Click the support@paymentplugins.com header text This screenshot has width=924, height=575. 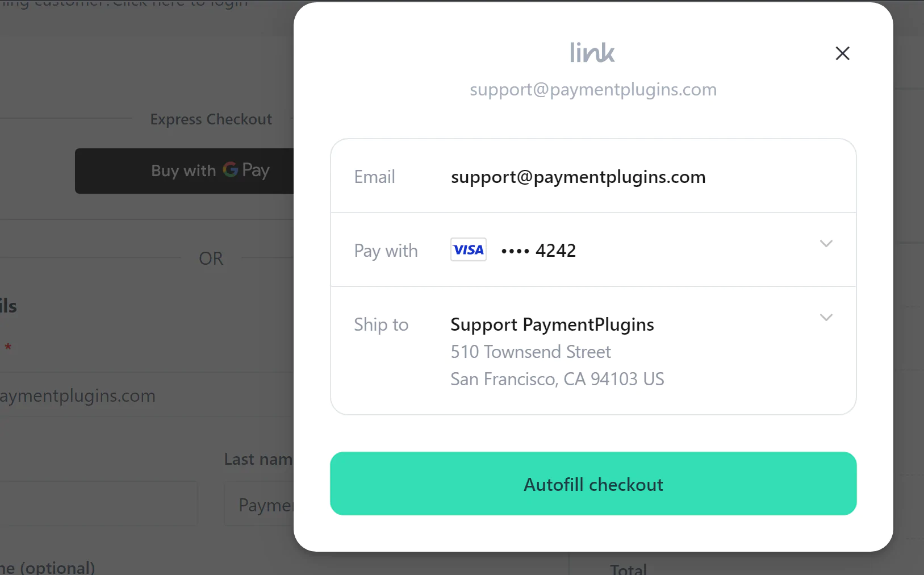(x=593, y=89)
